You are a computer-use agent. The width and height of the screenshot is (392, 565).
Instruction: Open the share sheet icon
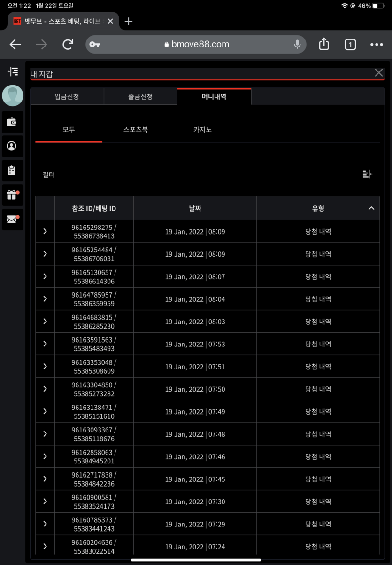(x=324, y=44)
